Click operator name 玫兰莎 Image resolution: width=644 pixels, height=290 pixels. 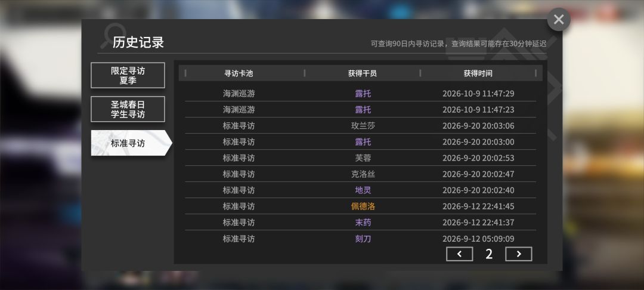(x=363, y=126)
